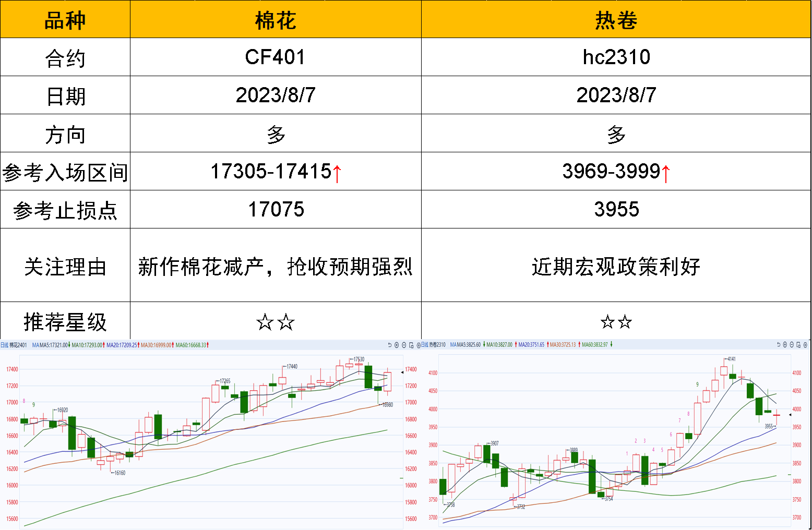Select the 热卷 column header
Viewport: 812px width, 530px height.
(x=616, y=20)
